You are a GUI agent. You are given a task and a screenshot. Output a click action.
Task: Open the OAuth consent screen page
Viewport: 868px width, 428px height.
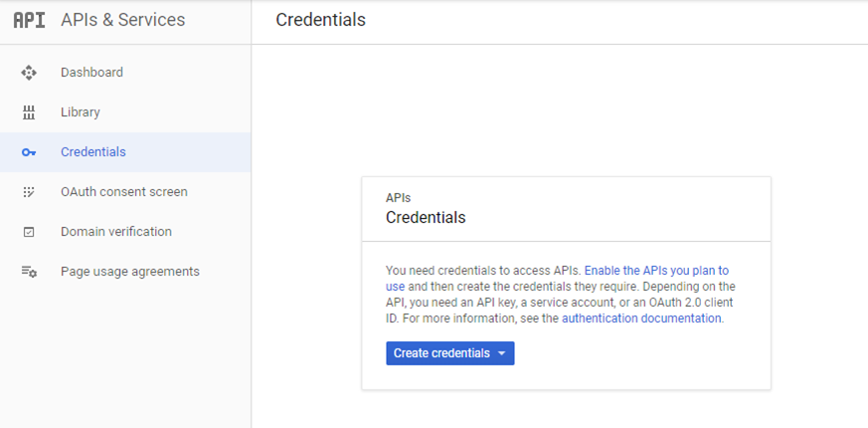coord(123,192)
